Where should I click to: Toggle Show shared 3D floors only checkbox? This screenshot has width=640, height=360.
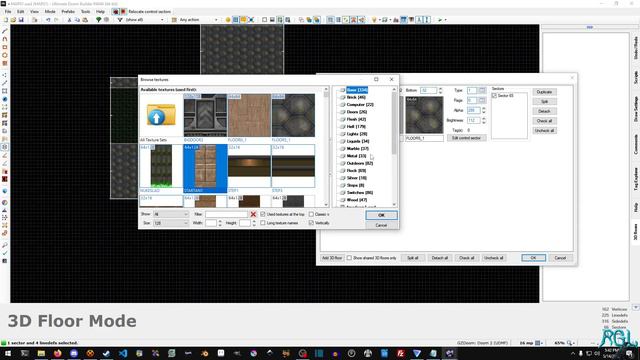click(x=349, y=258)
